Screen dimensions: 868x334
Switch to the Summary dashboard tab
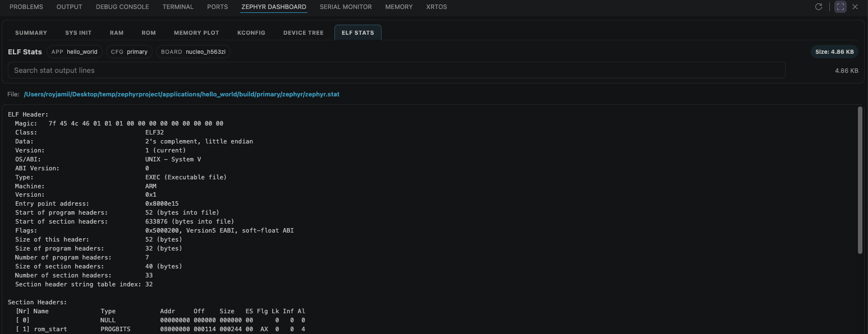31,33
